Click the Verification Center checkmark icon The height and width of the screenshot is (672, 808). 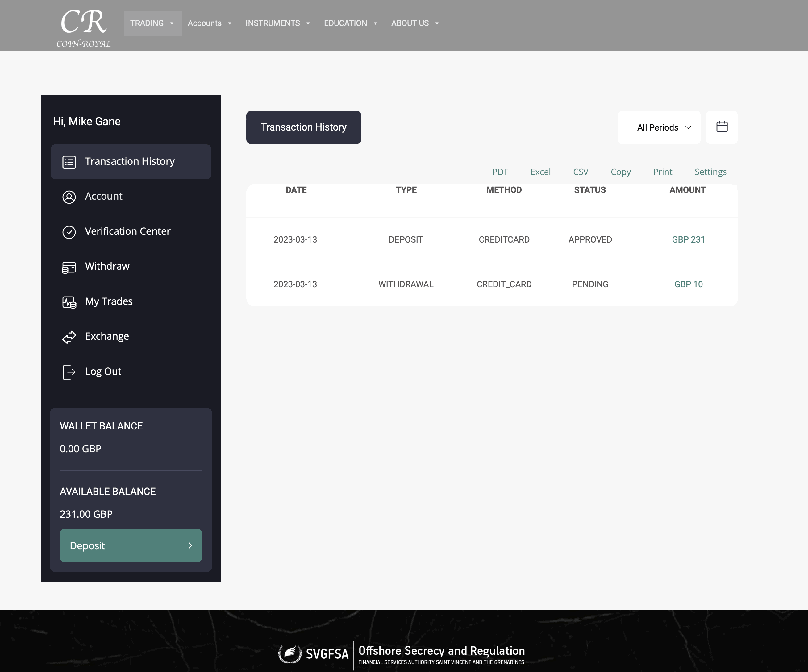69,232
